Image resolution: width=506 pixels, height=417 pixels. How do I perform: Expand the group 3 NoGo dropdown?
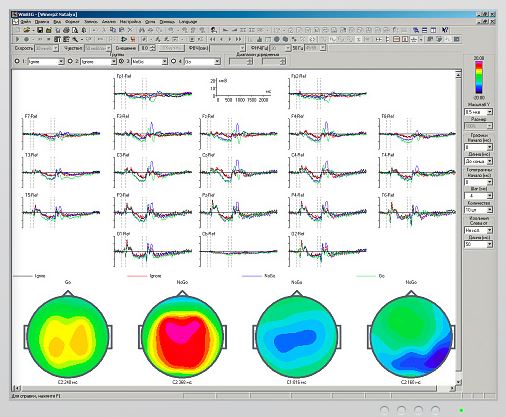click(x=164, y=62)
